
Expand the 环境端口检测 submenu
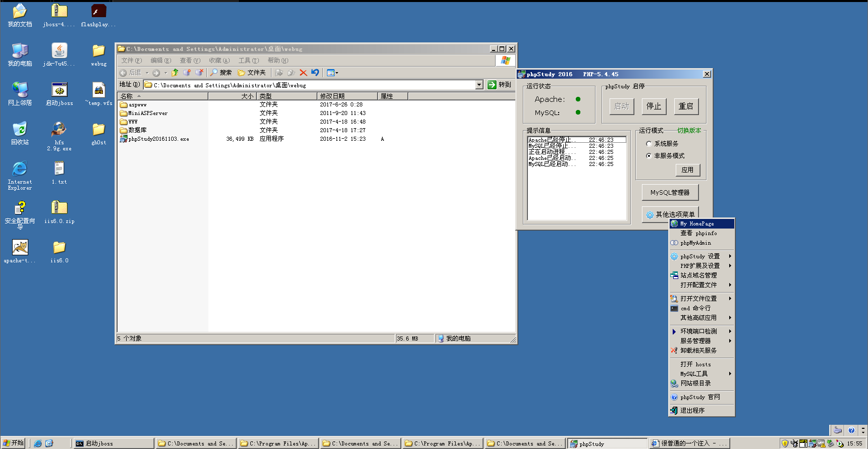[x=702, y=331]
